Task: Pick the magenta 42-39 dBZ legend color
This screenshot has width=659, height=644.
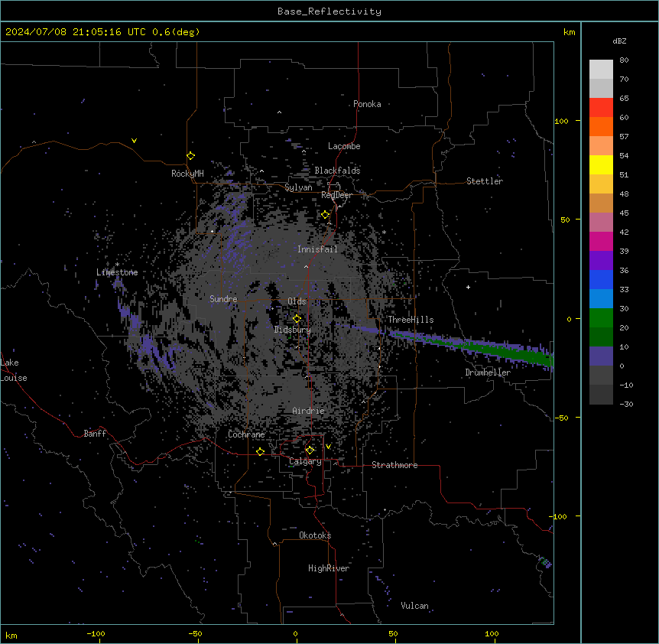Action: pyautogui.click(x=601, y=242)
